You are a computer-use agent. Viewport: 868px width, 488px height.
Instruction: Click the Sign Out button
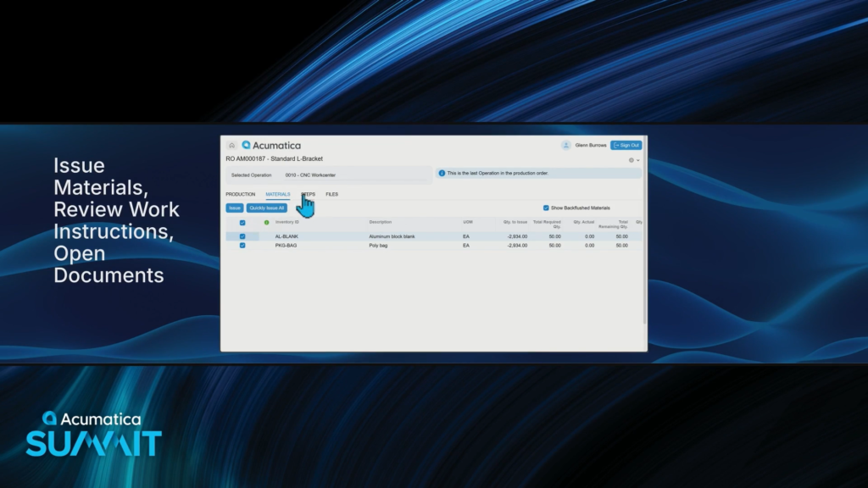pos(626,145)
